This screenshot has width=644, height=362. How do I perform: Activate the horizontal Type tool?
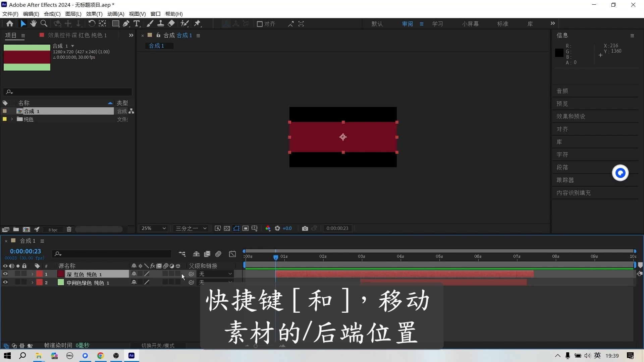[x=137, y=23]
